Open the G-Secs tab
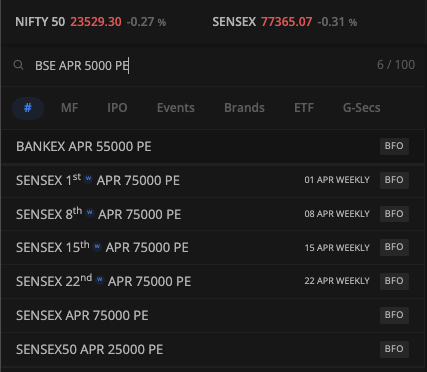The image size is (427, 372). [362, 108]
